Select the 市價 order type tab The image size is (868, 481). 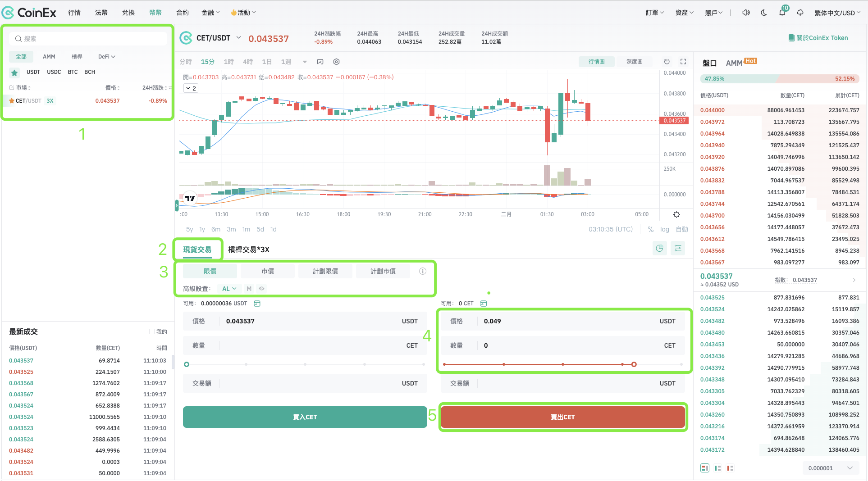[268, 271]
